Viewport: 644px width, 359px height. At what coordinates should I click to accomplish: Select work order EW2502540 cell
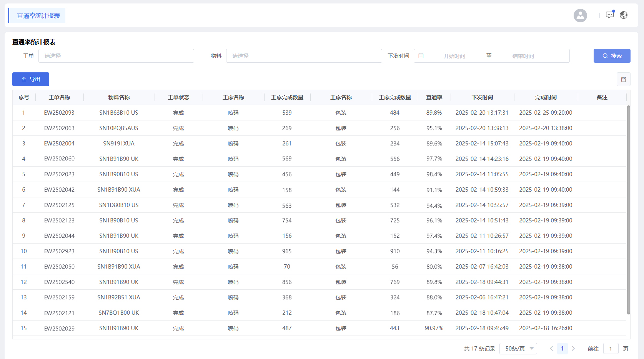tap(59, 282)
